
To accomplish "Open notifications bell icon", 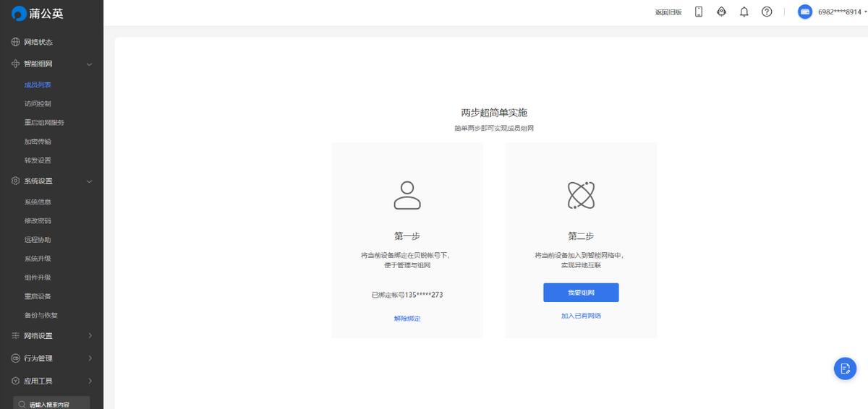I will pyautogui.click(x=744, y=12).
